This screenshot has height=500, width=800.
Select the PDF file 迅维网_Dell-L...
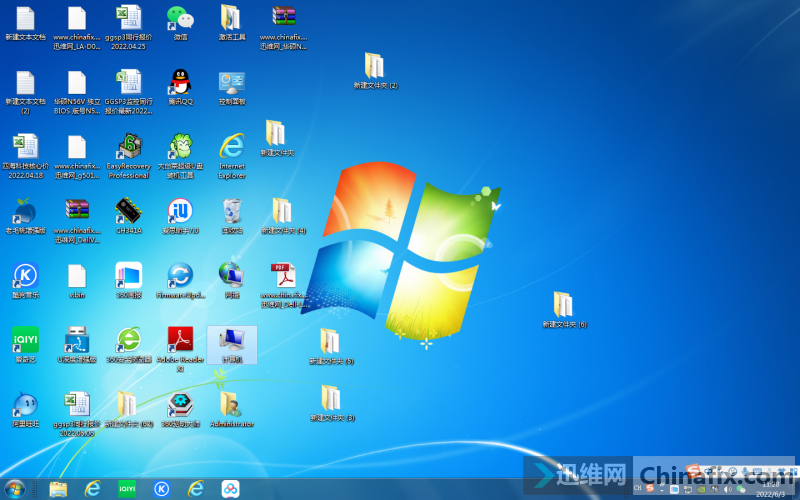tap(284, 285)
